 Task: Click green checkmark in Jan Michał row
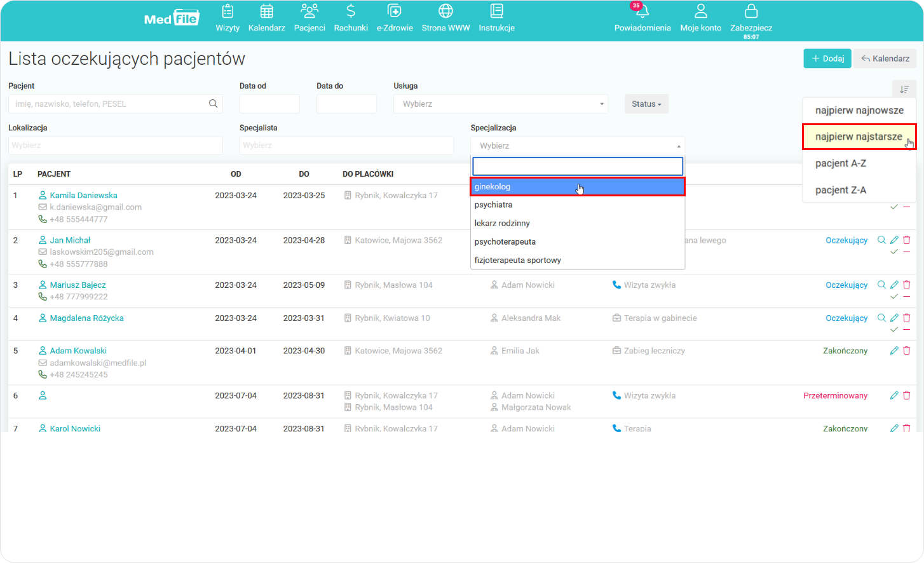click(894, 252)
